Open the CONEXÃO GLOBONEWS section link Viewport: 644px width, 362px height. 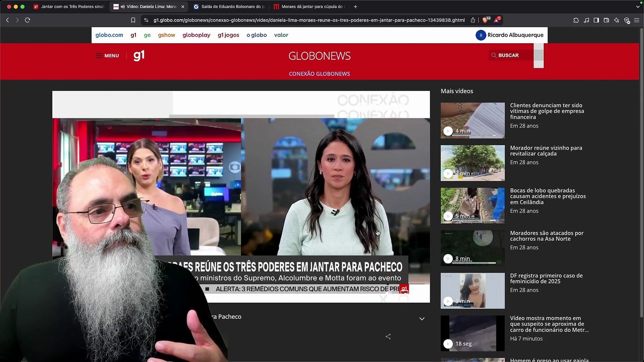coord(319,74)
